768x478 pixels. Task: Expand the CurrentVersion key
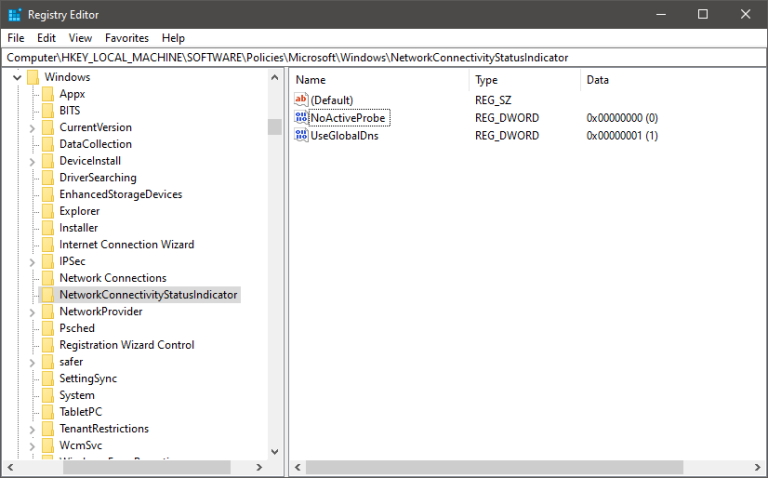(x=32, y=128)
